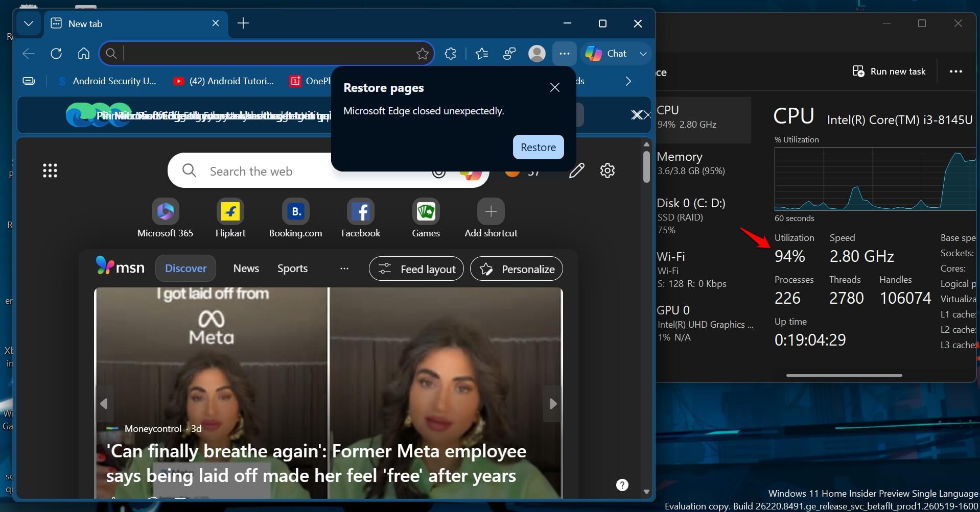Image resolution: width=980 pixels, height=512 pixels.
Task: Open the Former Meta employee headline
Action: click(316, 464)
